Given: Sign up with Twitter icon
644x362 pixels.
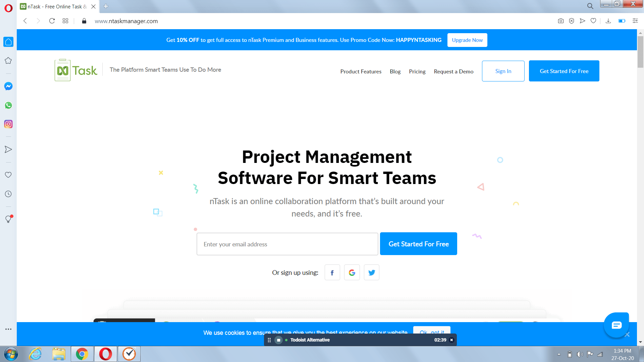Looking at the screenshot, I should [x=371, y=273].
